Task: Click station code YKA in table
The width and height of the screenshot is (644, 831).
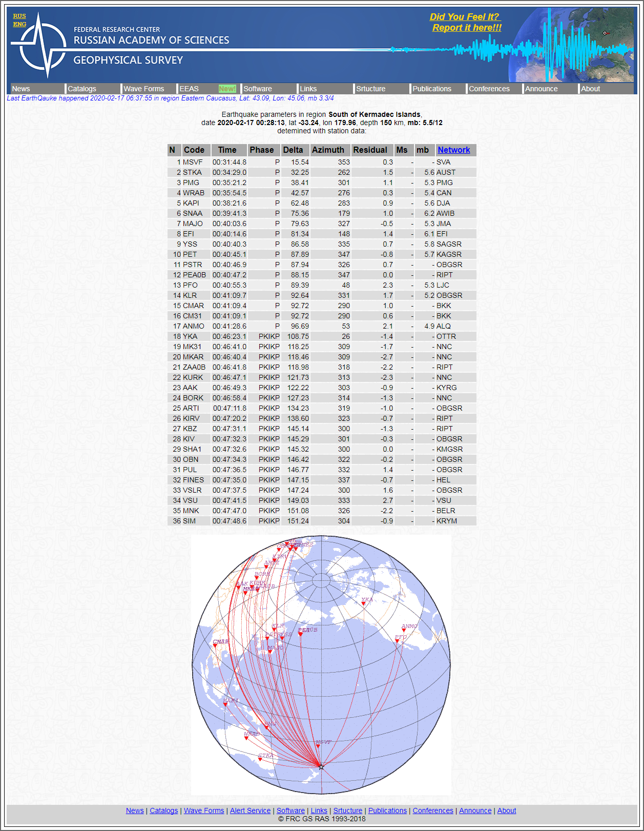Action: (x=190, y=336)
